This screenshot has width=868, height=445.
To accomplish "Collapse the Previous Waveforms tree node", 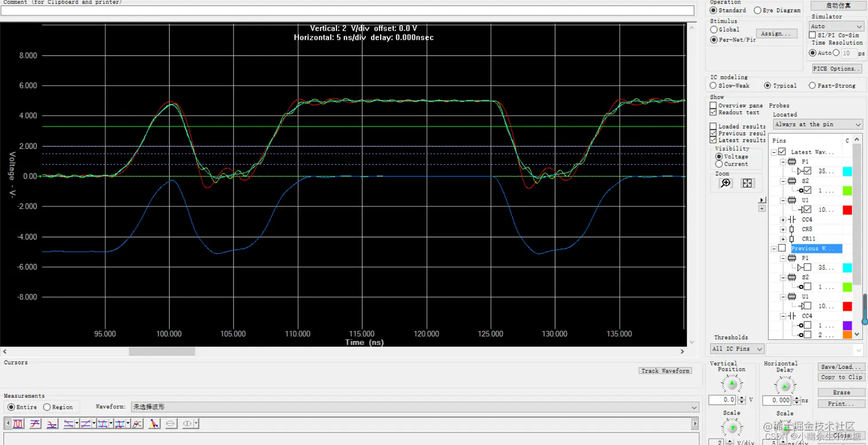I will point(774,249).
